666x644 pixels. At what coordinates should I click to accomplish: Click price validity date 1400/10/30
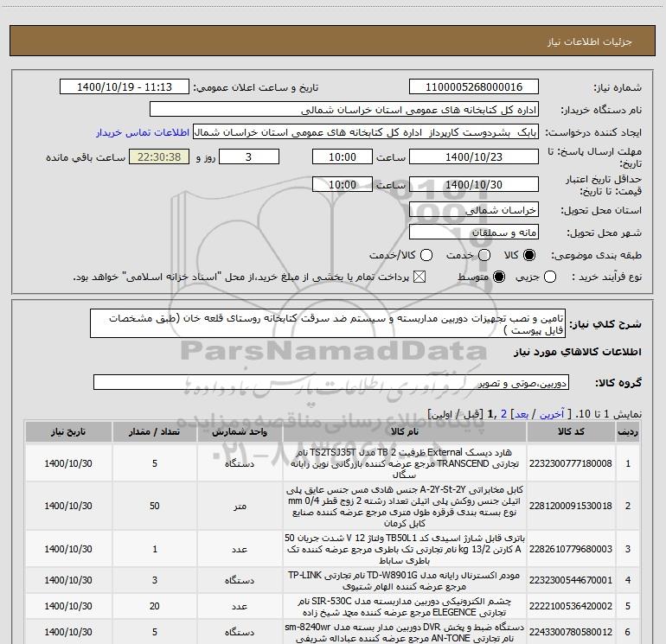474,184
